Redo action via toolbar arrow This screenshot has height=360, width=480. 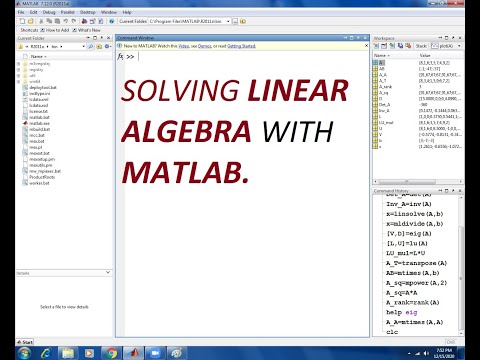point(74,21)
